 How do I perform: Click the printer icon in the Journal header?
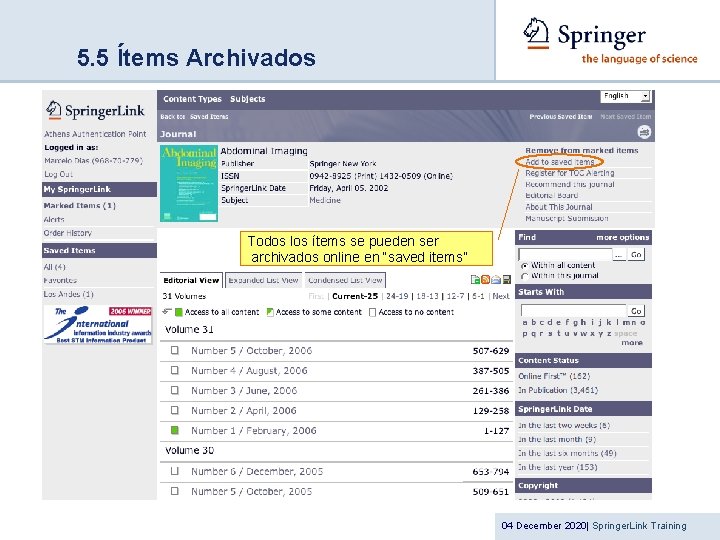pos(644,132)
